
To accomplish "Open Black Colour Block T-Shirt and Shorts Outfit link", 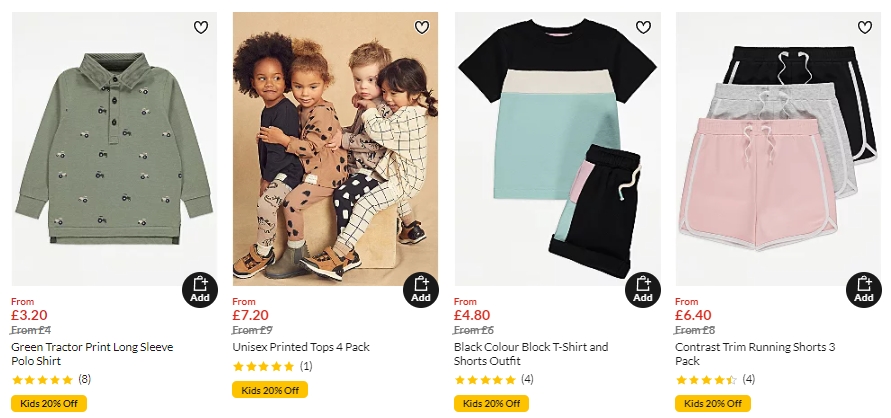I will coord(531,354).
